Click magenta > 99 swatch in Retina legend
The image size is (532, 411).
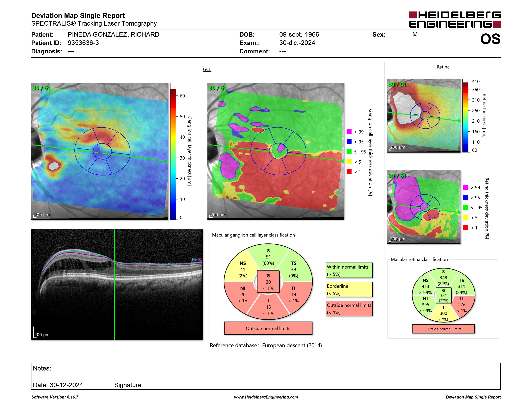click(x=465, y=187)
